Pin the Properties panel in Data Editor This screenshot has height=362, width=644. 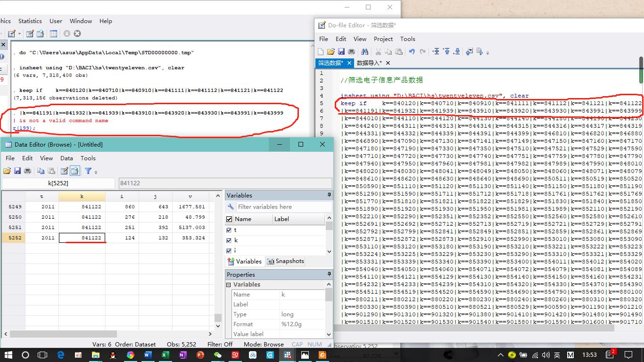click(329, 274)
